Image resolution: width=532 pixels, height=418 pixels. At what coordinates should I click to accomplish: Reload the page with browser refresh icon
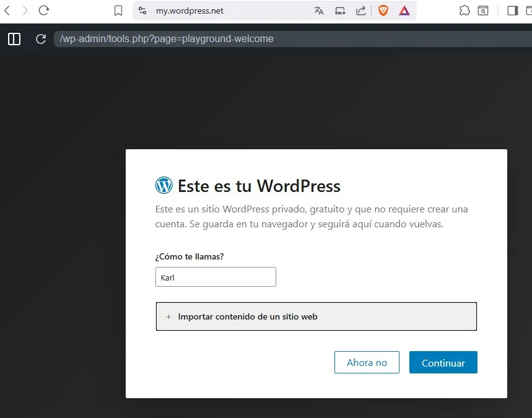coord(43,11)
